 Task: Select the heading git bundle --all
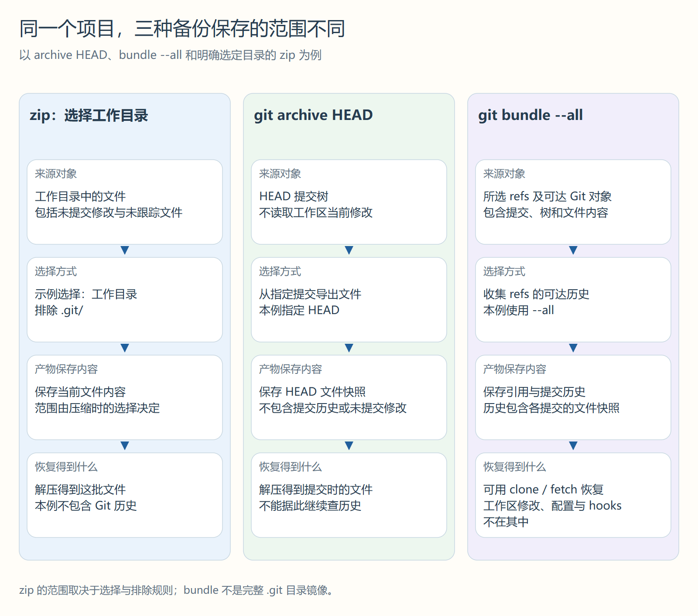(530, 115)
